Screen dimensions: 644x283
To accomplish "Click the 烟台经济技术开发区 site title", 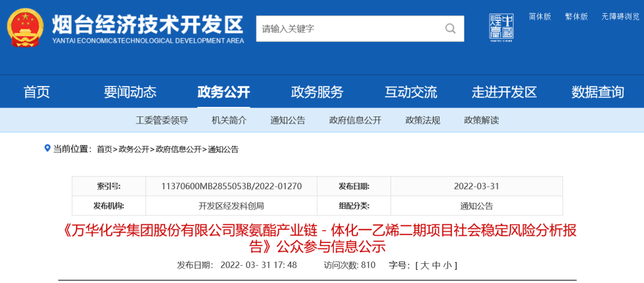I will click(148, 25).
